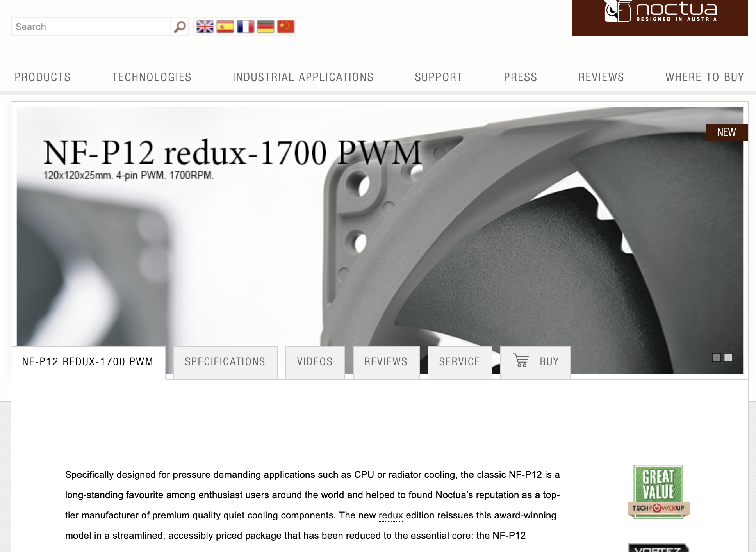Select the Chinese flag language icon
Screen dimensions: 756x552
point(286,27)
